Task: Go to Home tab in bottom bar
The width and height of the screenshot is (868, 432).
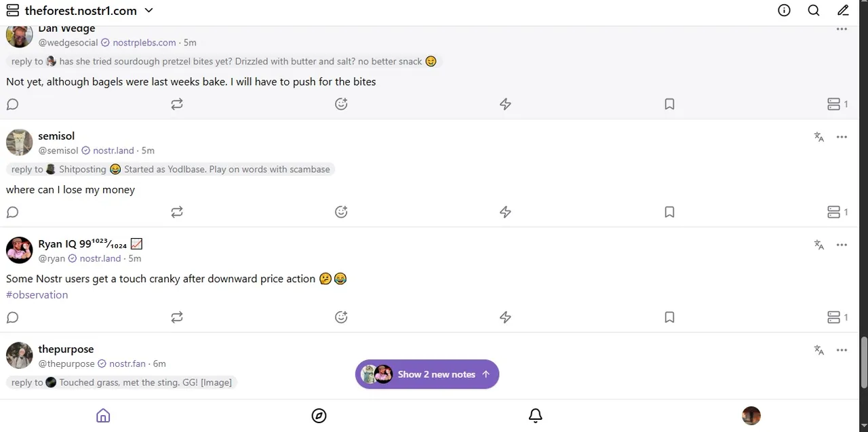Action: 103,416
